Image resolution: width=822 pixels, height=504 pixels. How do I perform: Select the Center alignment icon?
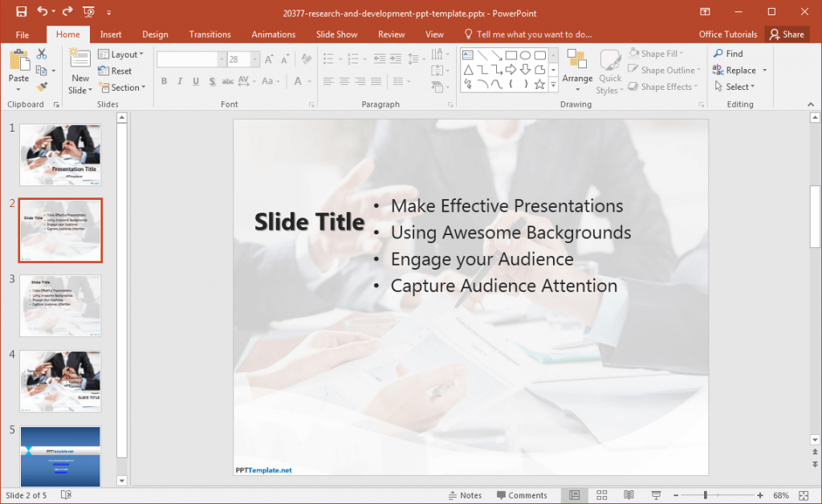(344, 81)
